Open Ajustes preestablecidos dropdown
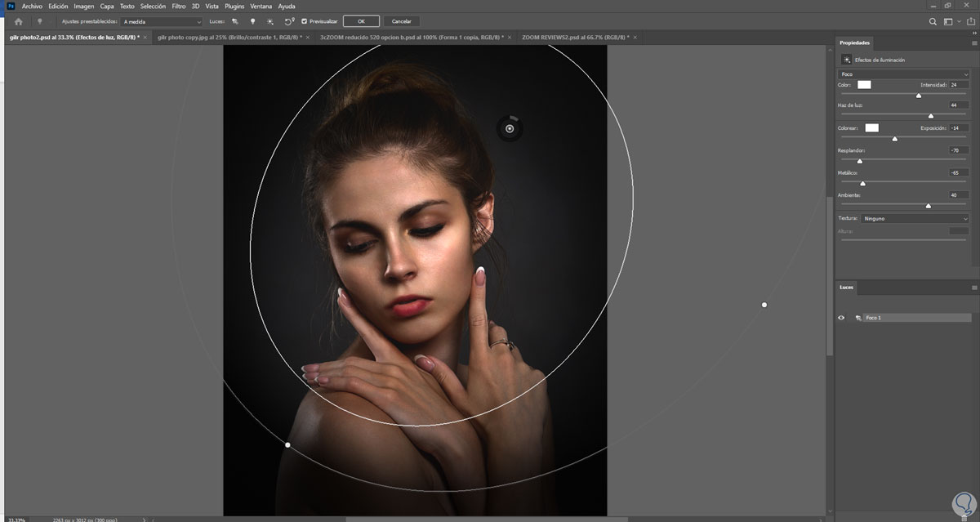The image size is (980, 522). [x=162, y=21]
